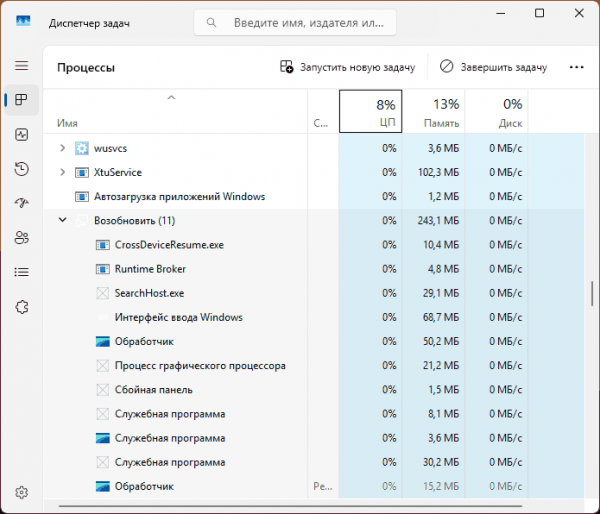Click the Runtime Broker icon

click(x=103, y=269)
